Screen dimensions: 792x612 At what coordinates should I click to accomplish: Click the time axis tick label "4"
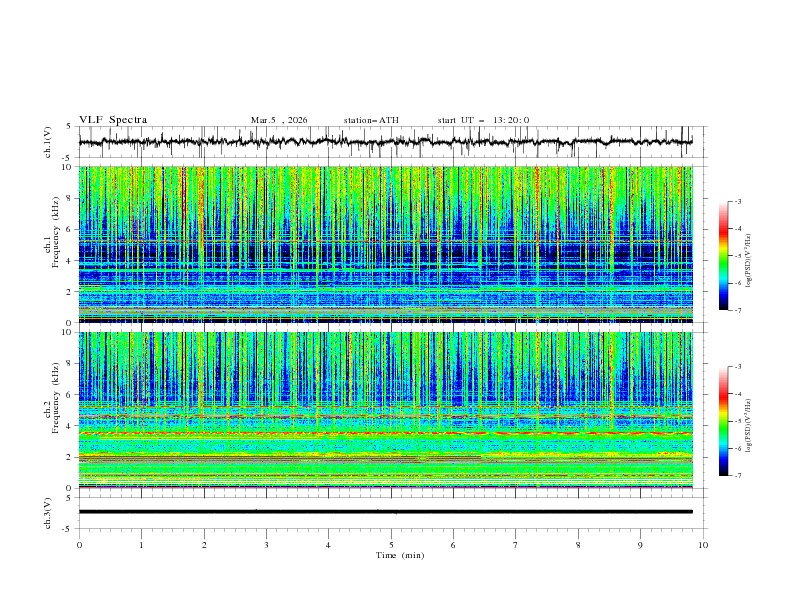tap(329, 545)
